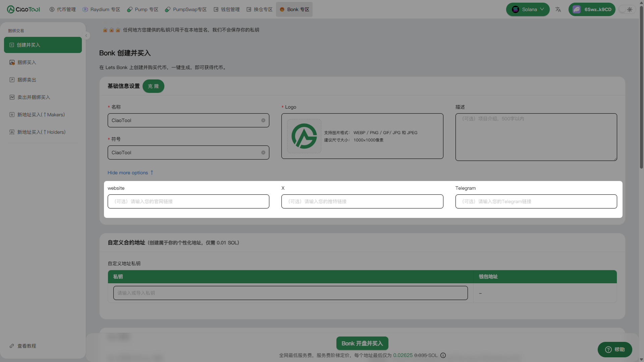This screenshot has width=644, height=362.
Task: Open wallet 6Swz..k9CD account button
Action: click(592, 9)
